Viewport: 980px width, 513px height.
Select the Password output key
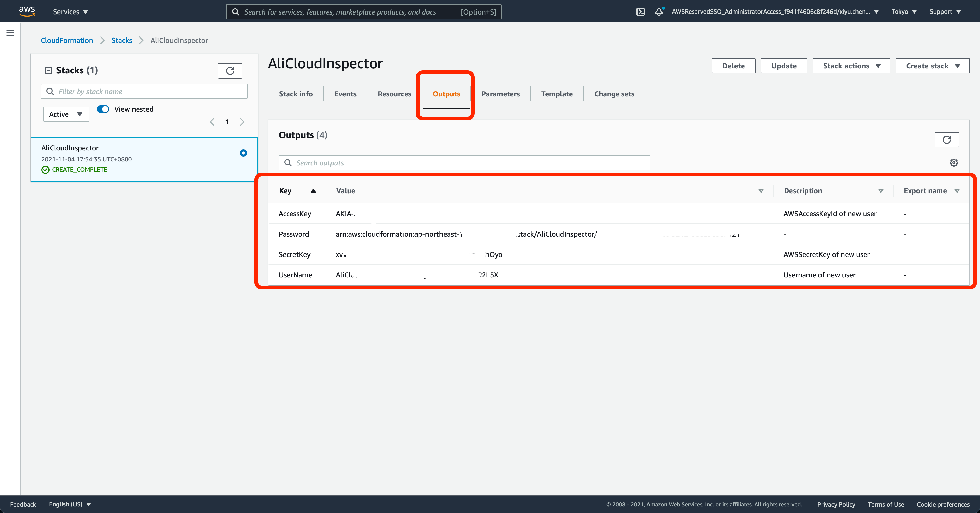coord(293,234)
